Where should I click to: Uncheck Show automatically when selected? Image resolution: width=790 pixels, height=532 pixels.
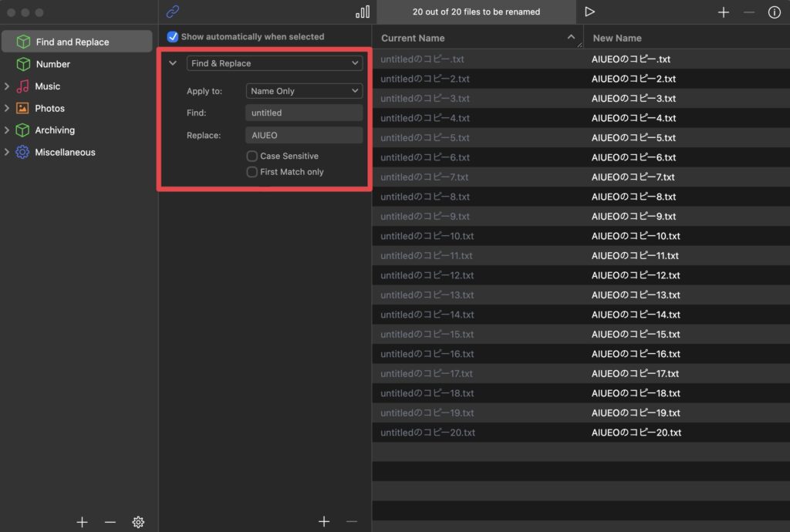(173, 37)
